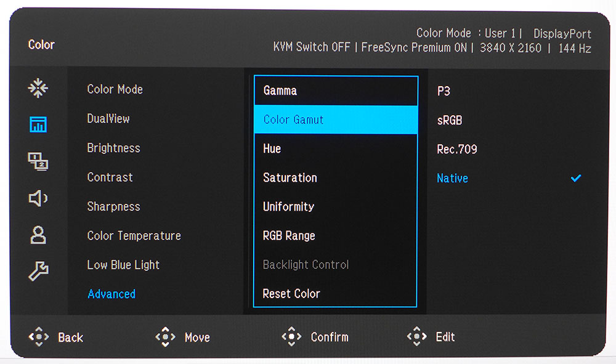Click the checkmark beside Native
This screenshot has width=616, height=364.
575,179
